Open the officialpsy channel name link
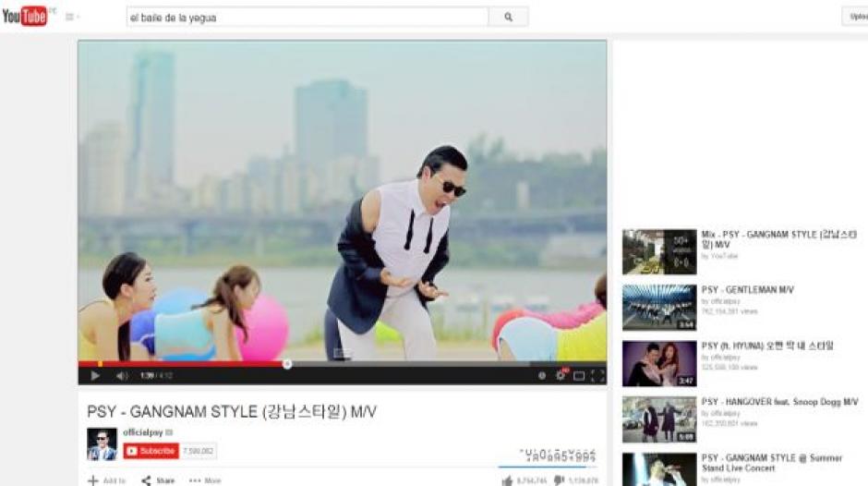 143,432
